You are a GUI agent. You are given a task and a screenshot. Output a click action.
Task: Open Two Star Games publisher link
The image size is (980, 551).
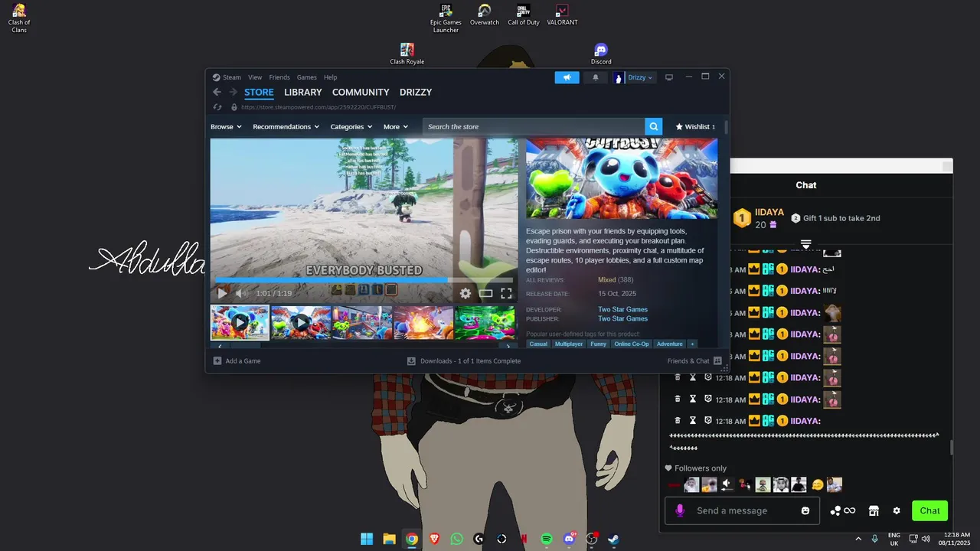click(622, 318)
